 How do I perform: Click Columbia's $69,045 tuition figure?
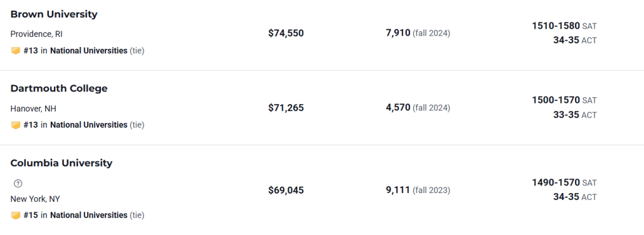tap(286, 191)
